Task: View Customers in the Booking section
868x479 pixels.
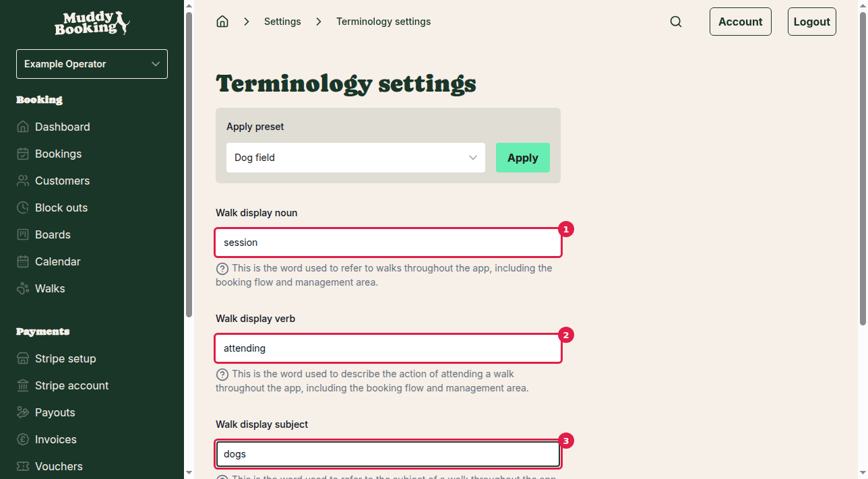Action: pos(62,181)
